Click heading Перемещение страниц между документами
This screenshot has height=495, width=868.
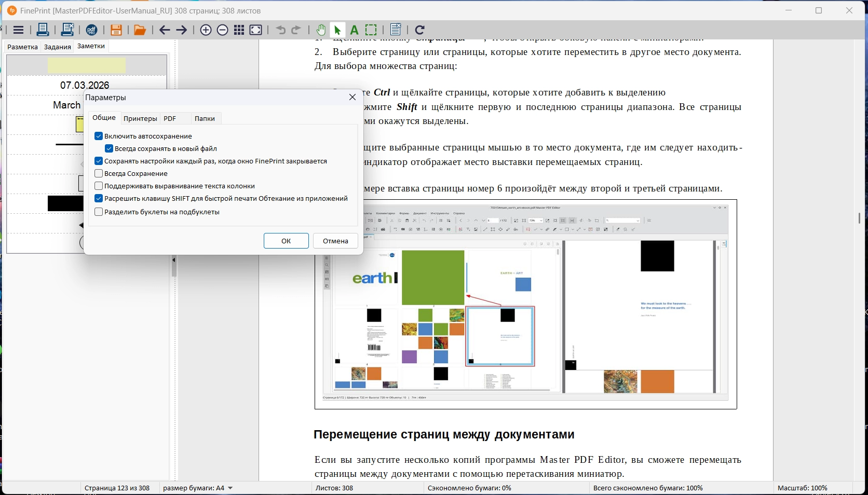click(444, 434)
